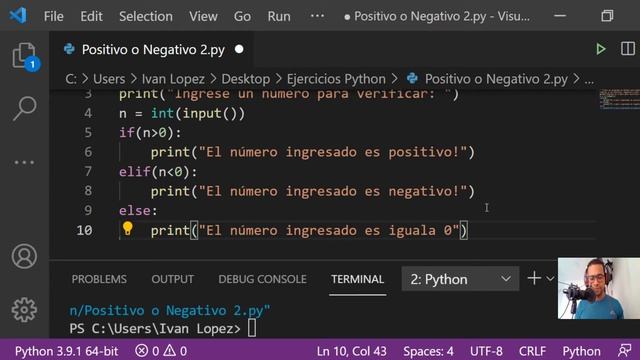
Task: Click the Python icon on the editor tab
Action: (x=69, y=49)
